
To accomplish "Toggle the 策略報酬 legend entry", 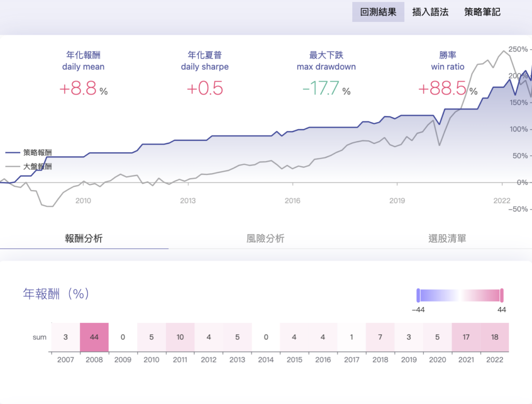I will click(x=29, y=153).
